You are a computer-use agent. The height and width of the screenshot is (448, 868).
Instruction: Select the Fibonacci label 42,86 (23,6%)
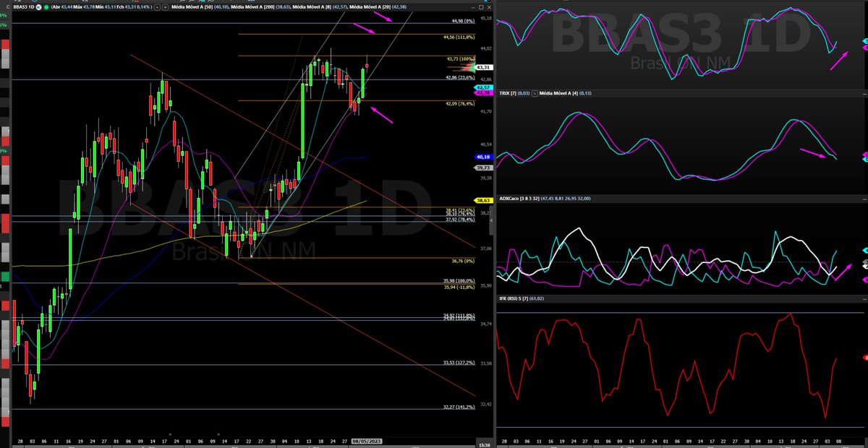(x=460, y=77)
